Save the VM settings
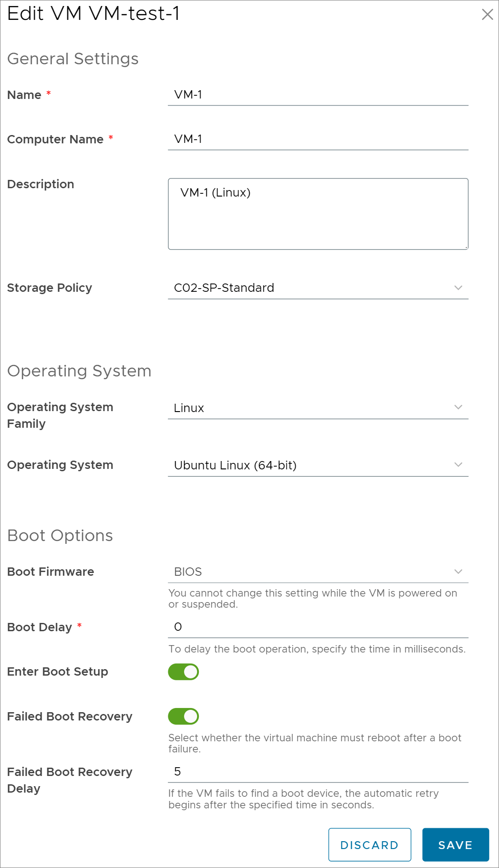This screenshot has width=499, height=868. pyautogui.click(x=456, y=845)
